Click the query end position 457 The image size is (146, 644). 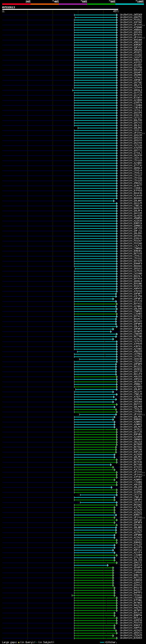[115, 11]
